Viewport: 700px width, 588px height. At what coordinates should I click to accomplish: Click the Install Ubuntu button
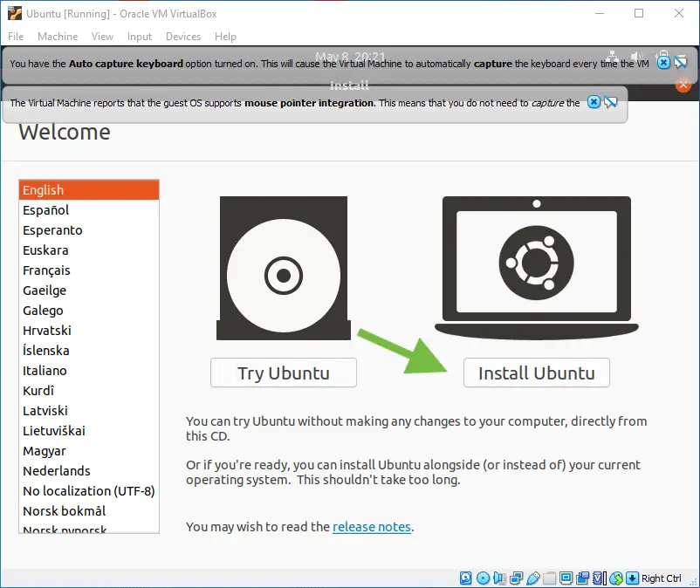tap(536, 373)
